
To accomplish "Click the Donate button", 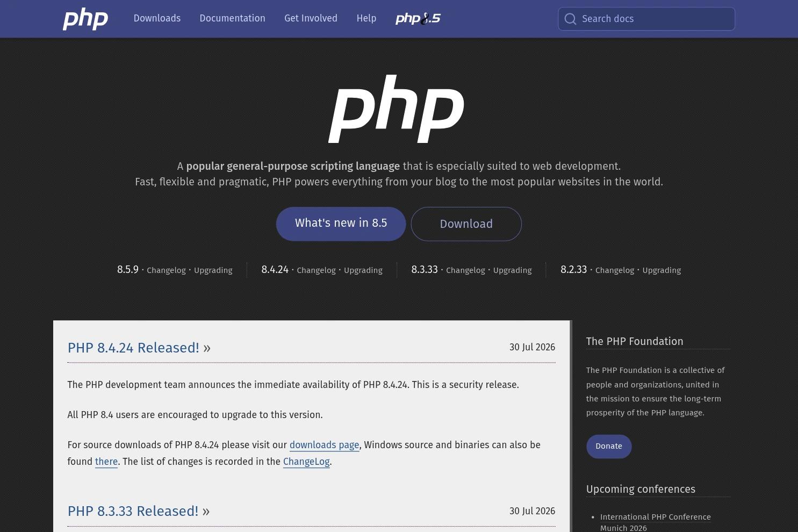I will click(x=608, y=446).
